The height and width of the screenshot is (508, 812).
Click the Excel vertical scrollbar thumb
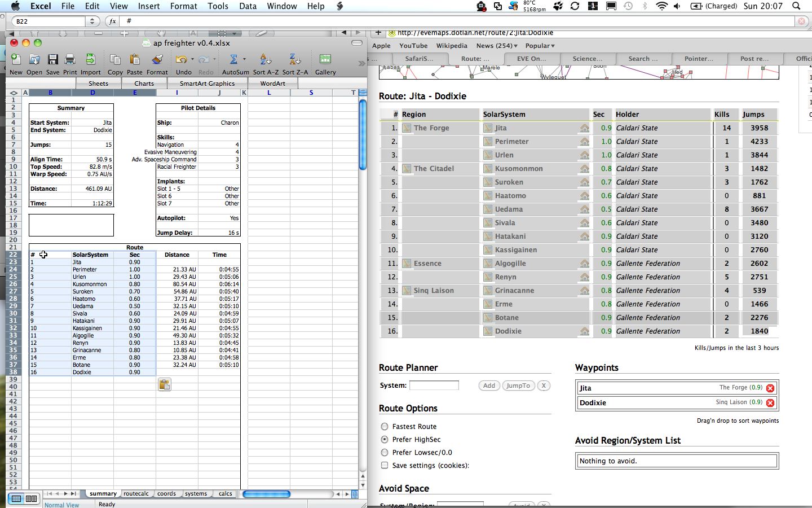(x=363, y=134)
